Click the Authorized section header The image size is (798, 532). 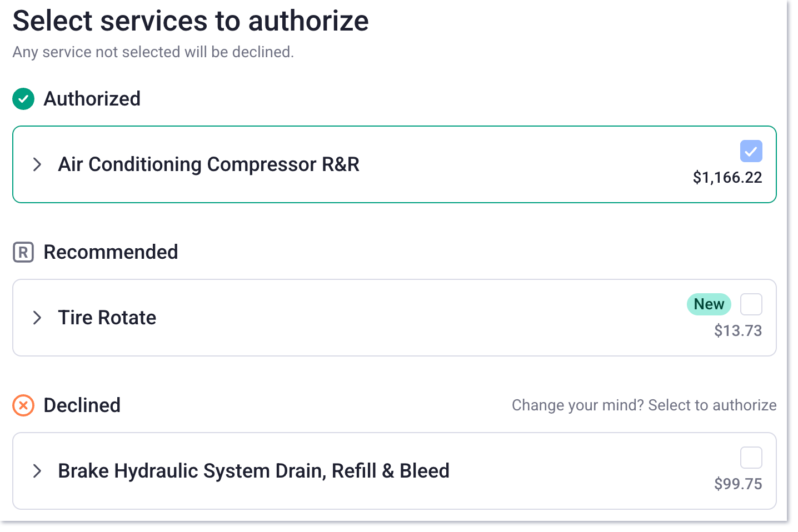point(92,99)
